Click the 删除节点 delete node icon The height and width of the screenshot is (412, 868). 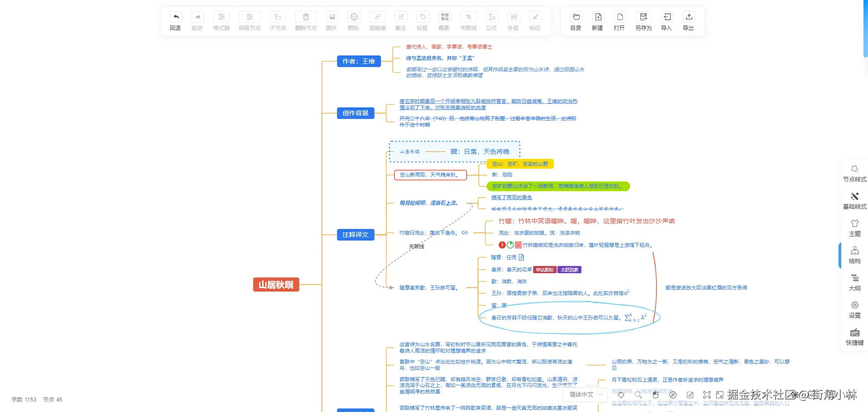[x=306, y=17]
